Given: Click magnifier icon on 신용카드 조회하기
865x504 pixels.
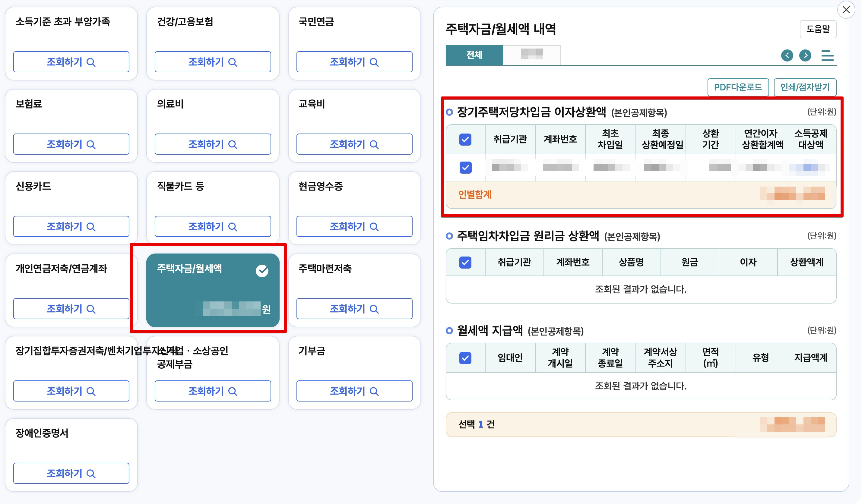Looking at the screenshot, I should [x=91, y=227].
